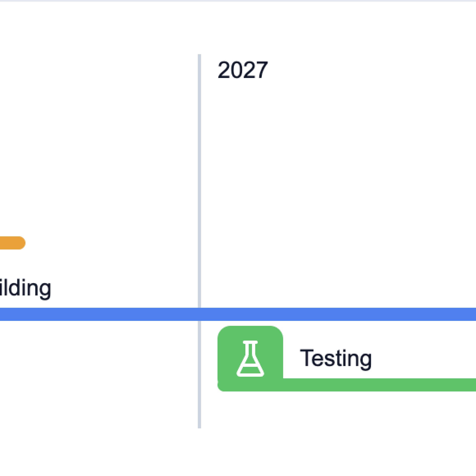476x476 pixels.
Task: Click where the blue timeline crosses the 2027 divider
Action: coord(199,314)
